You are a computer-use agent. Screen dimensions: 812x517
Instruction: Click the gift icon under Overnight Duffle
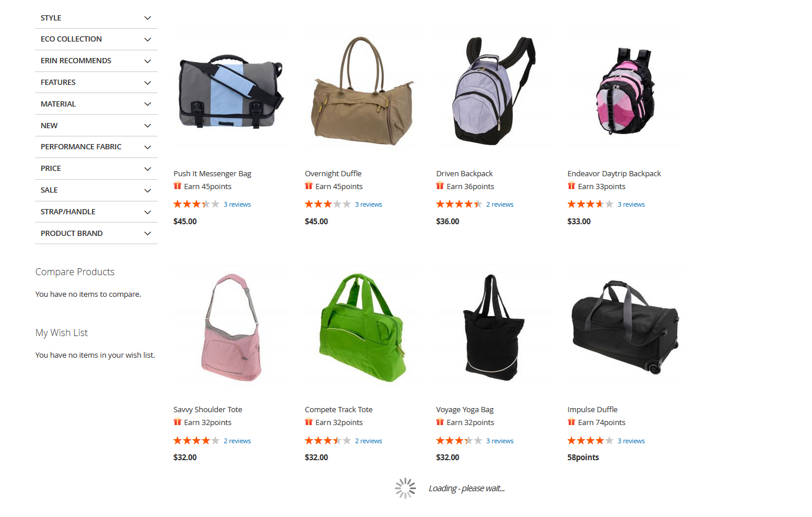coord(309,186)
